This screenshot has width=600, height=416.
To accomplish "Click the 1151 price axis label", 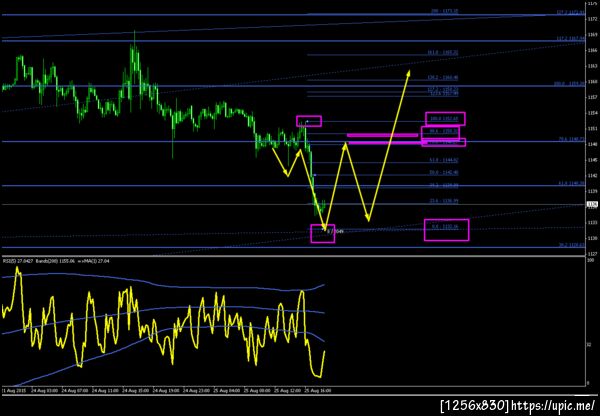I will click(x=592, y=129).
